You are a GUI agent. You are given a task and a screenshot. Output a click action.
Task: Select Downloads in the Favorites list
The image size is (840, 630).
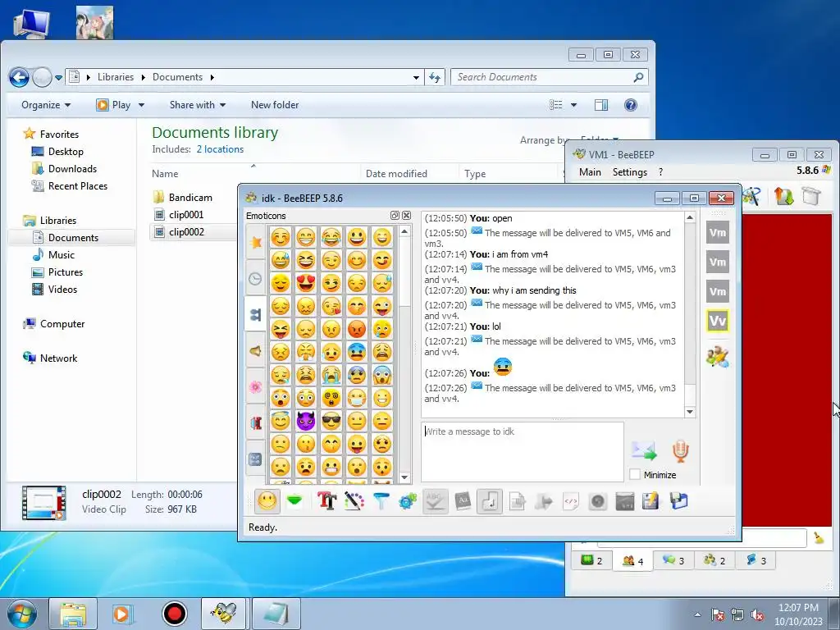(72, 169)
